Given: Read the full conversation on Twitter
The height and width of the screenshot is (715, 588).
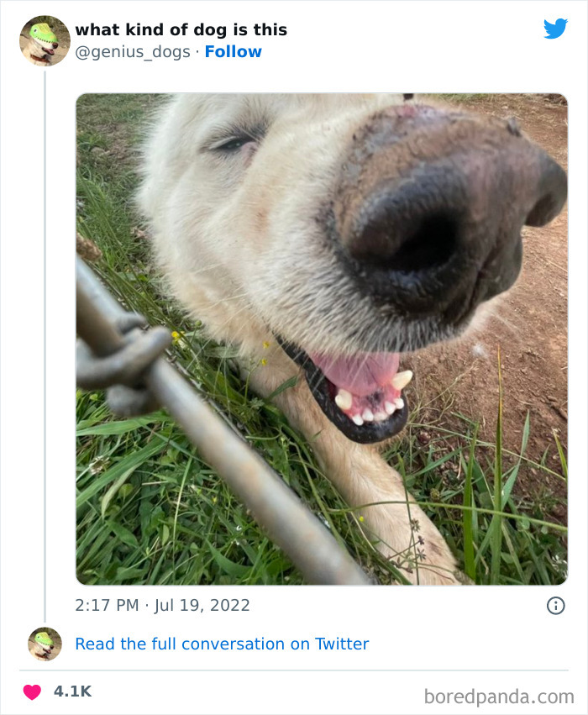Looking at the screenshot, I should 222,644.
